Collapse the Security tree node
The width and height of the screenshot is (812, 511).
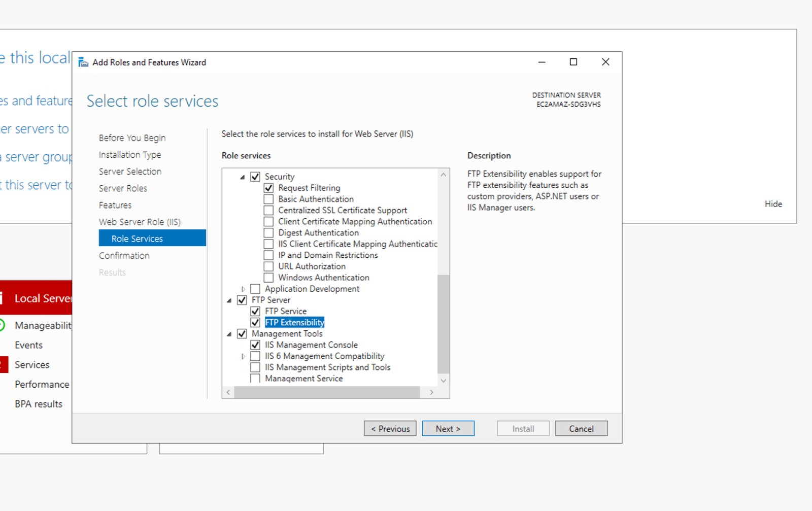click(243, 177)
